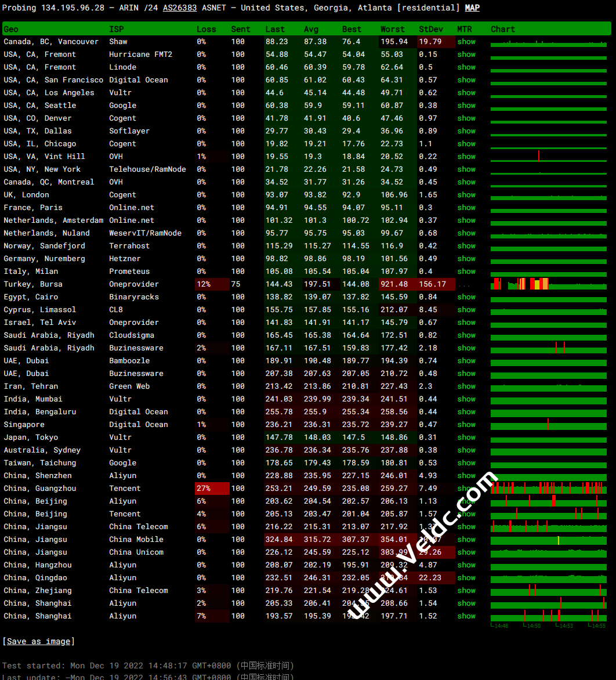Show MTR for Vint Hill OVH row
Viewport: 616px width, 680px height.
point(466,157)
